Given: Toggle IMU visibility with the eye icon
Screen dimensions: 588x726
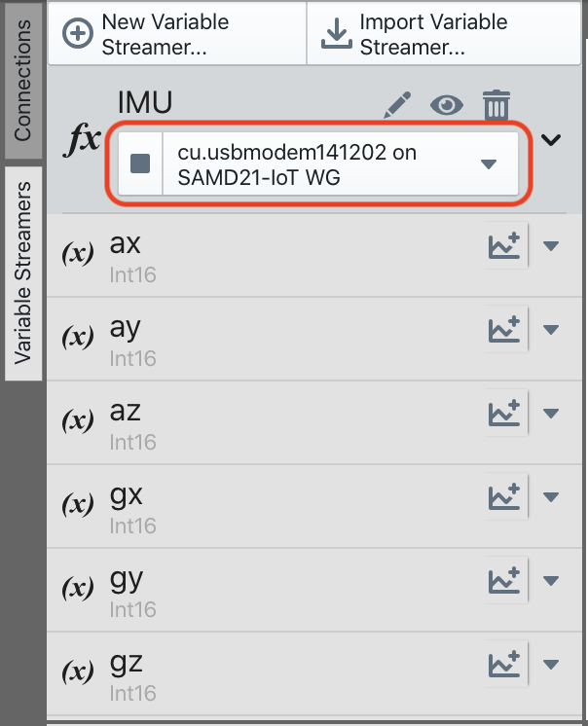Looking at the screenshot, I should coord(447,104).
